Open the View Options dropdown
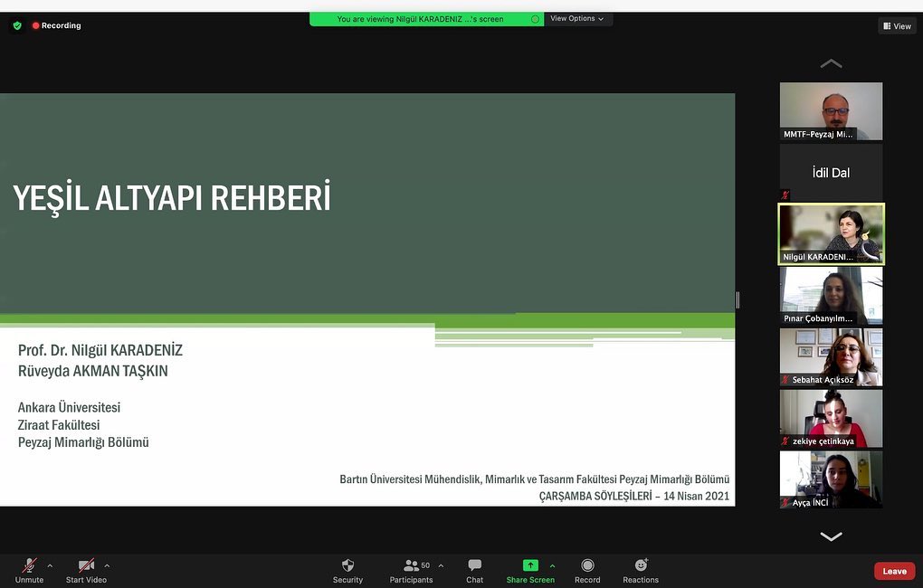923x588 pixels. [x=577, y=19]
